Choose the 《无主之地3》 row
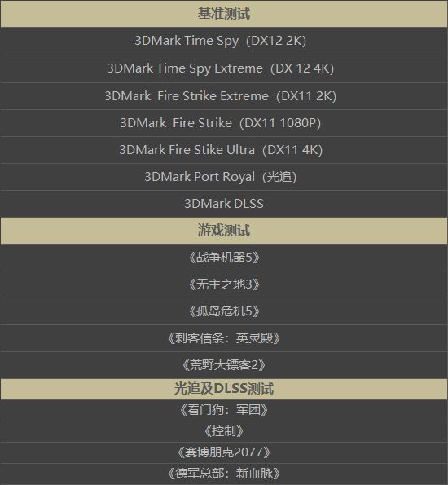 click(x=224, y=284)
